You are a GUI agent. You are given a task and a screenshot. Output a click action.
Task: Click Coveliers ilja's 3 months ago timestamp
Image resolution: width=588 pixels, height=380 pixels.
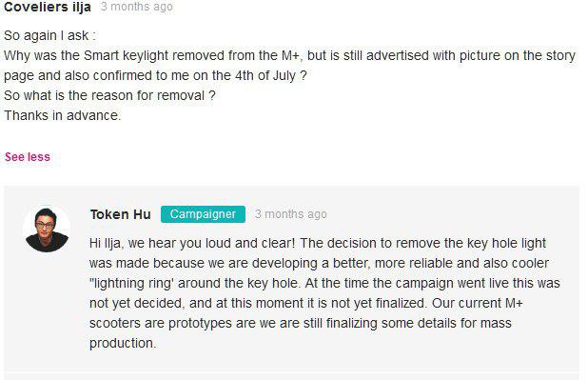pyautogui.click(x=136, y=7)
